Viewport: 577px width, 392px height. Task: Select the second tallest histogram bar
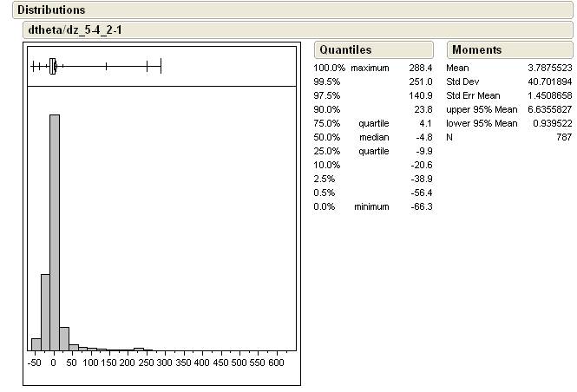pos(45,311)
